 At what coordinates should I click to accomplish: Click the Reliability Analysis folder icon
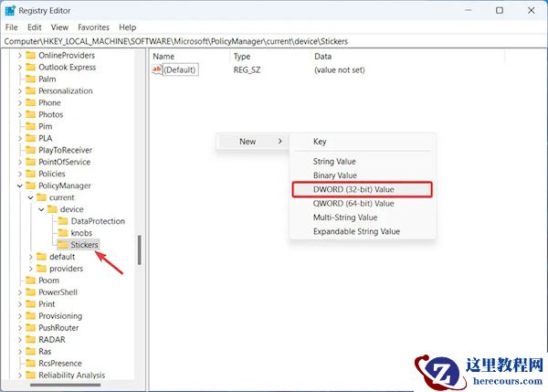point(31,376)
